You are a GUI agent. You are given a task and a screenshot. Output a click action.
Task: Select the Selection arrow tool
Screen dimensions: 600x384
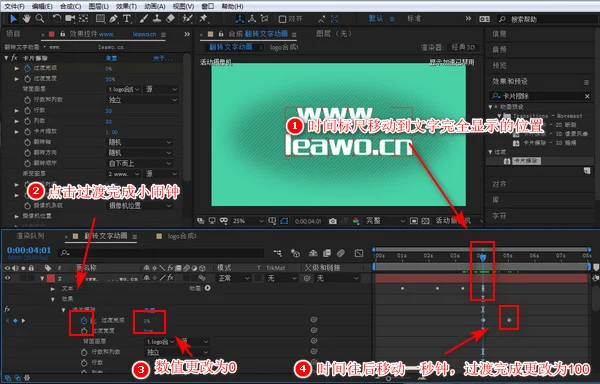(x=13, y=18)
